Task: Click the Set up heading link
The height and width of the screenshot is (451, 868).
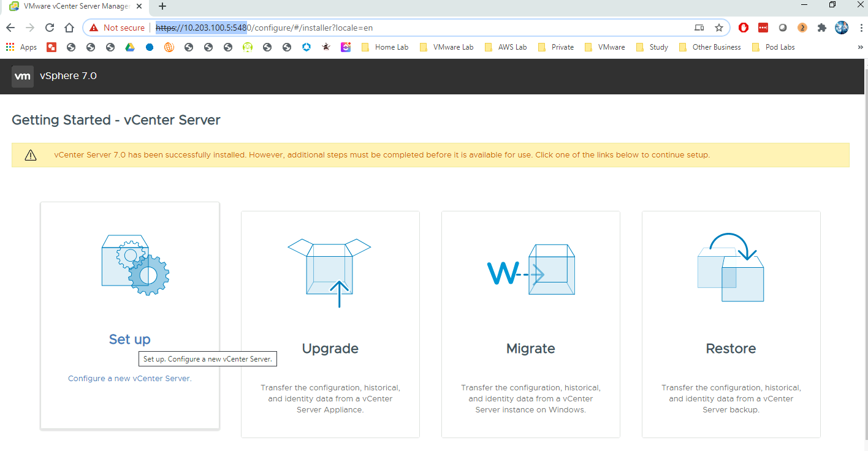Action: point(129,339)
